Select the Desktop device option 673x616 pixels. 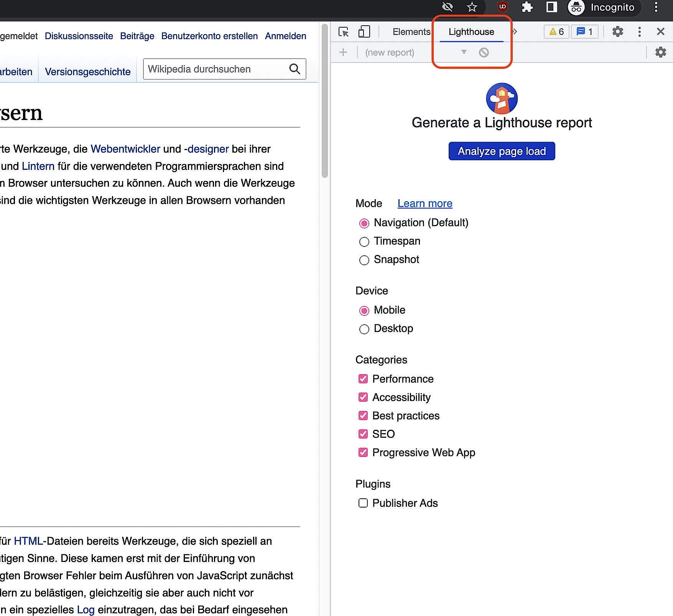tap(364, 329)
